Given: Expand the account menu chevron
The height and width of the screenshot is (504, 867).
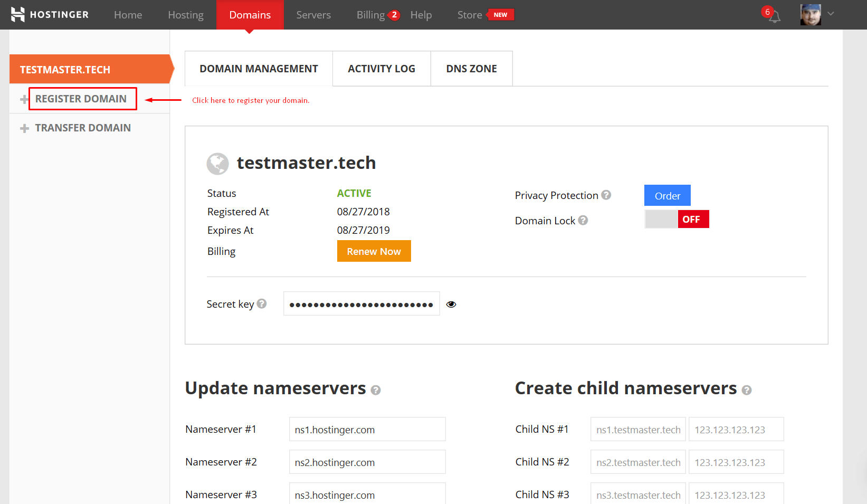Looking at the screenshot, I should [831, 14].
